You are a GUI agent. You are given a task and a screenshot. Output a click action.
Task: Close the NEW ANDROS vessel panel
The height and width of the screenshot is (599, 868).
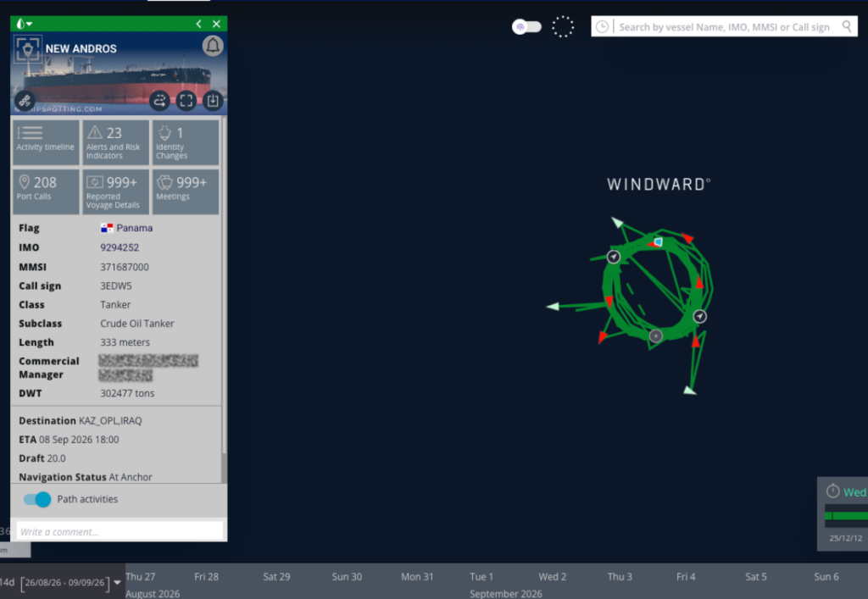[x=216, y=24]
